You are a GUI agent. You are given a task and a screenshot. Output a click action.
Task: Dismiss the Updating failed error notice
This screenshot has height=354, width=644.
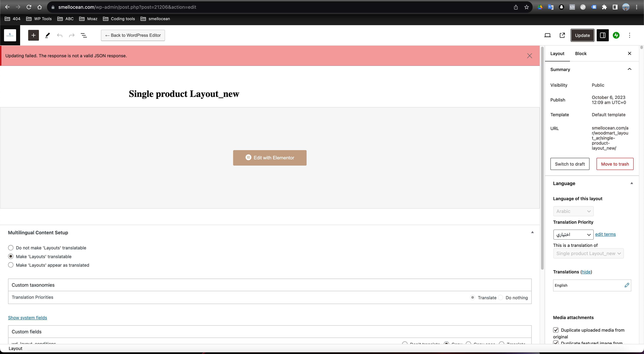click(529, 56)
